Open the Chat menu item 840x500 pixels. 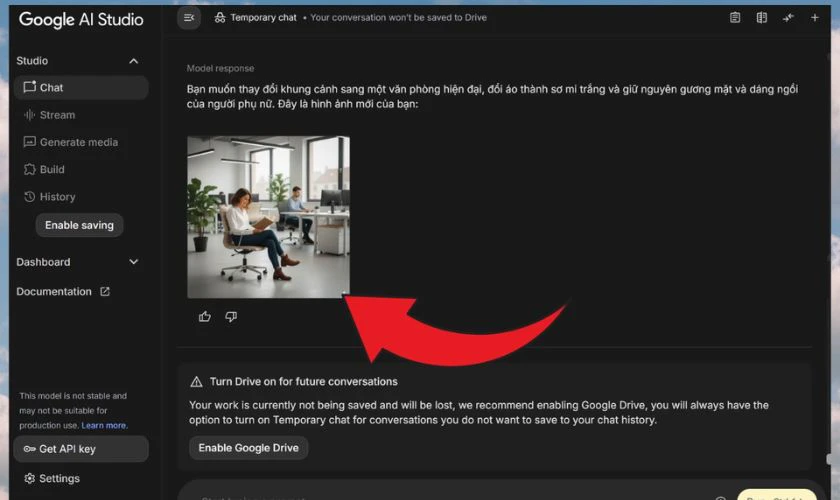[81, 87]
